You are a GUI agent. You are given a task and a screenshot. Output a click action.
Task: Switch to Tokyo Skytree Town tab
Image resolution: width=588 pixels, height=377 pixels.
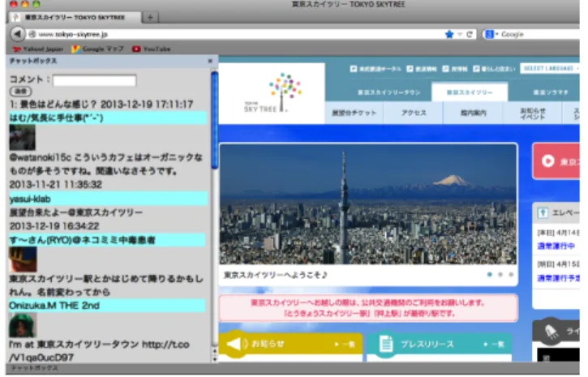[388, 92]
